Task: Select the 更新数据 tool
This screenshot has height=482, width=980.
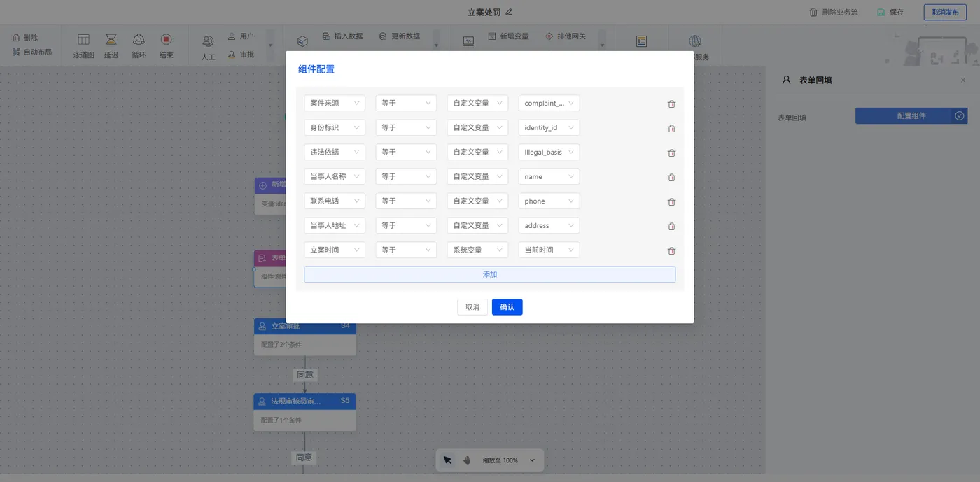Action: (400, 36)
